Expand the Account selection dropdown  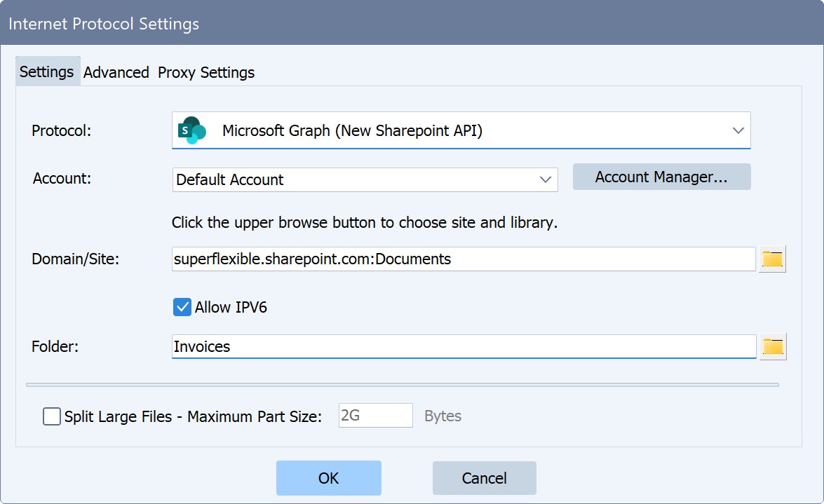click(546, 179)
